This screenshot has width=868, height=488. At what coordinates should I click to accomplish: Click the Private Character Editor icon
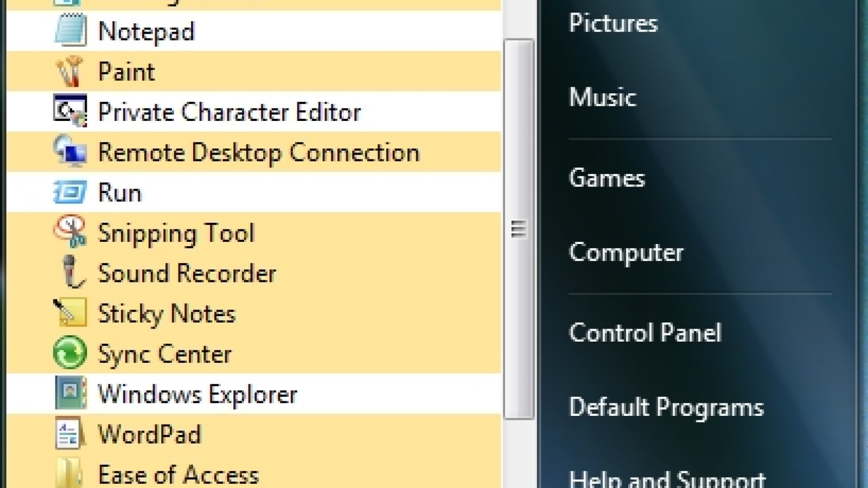pyautogui.click(x=70, y=111)
